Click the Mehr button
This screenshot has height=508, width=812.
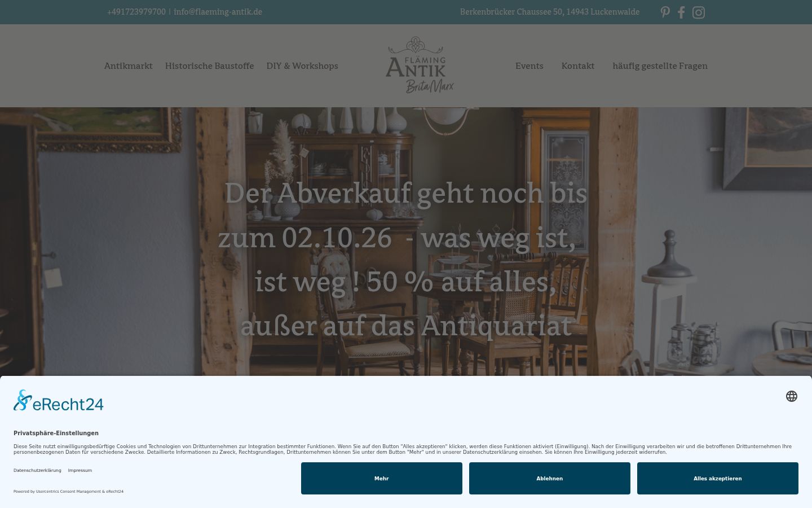coord(382,479)
